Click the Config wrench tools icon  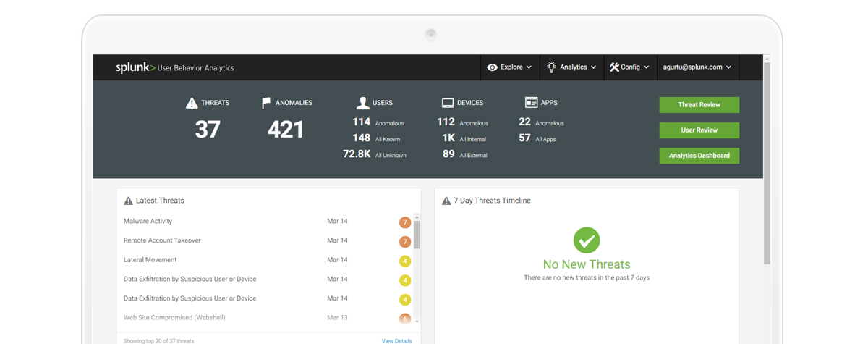pos(614,67)
